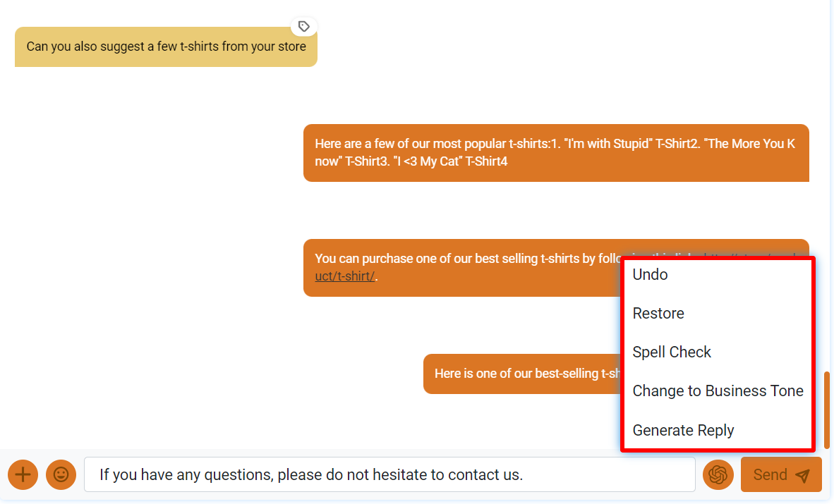This screenshot has width=834, height=504.
Task: Click the paper-plane icon inside Send
Action: pos(802,474)
